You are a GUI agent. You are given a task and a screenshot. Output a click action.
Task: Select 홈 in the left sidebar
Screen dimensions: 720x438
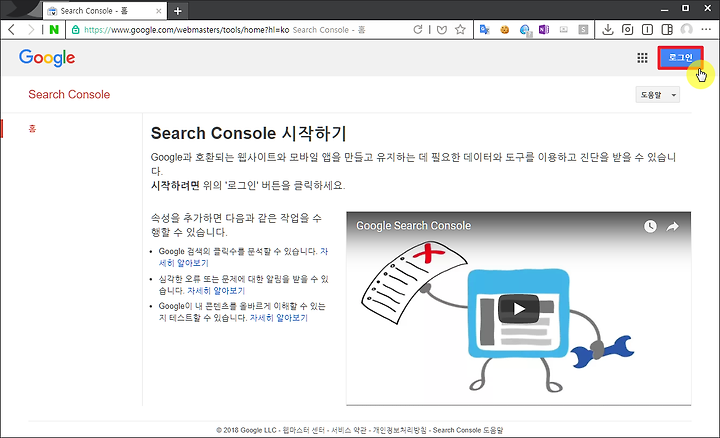[x=32, y=129]
